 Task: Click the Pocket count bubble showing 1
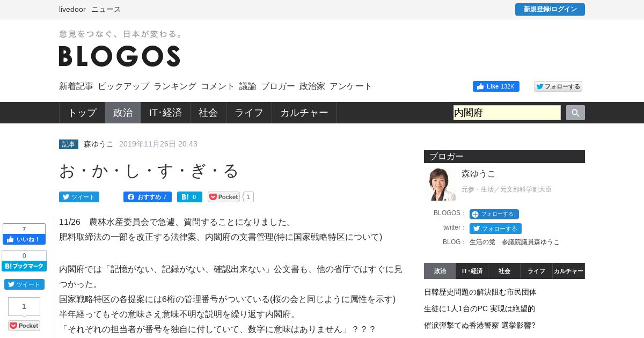click(x=248, y=197)
